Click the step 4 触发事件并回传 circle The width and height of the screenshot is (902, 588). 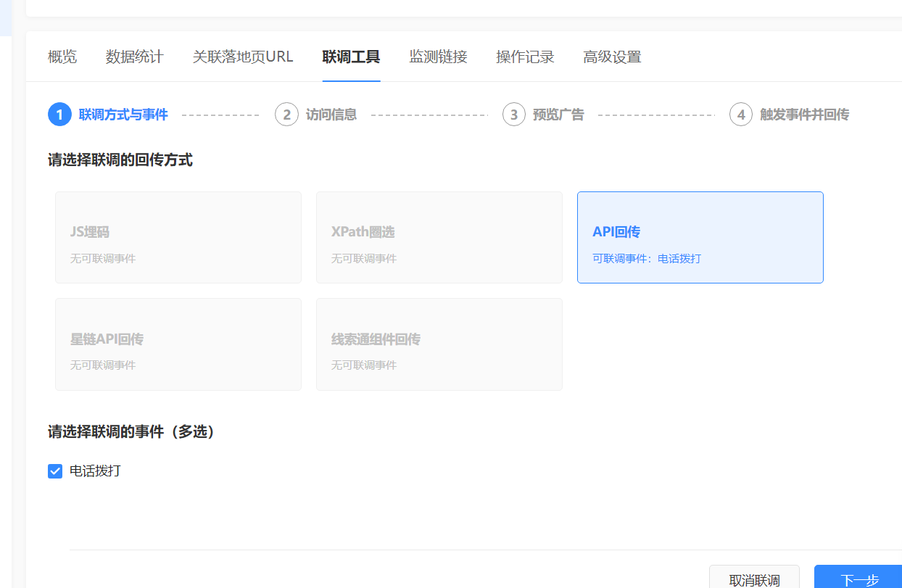(741, 115)
